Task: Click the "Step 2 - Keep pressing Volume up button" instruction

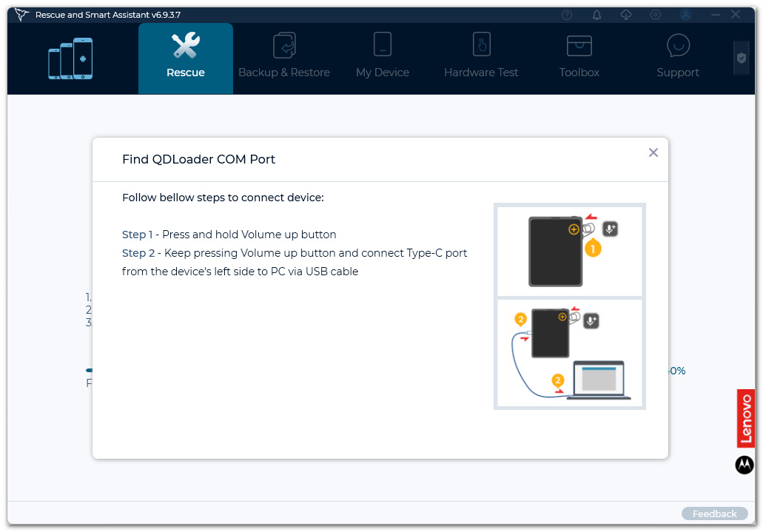Action: pyautogui.click(x=295, y=263)
